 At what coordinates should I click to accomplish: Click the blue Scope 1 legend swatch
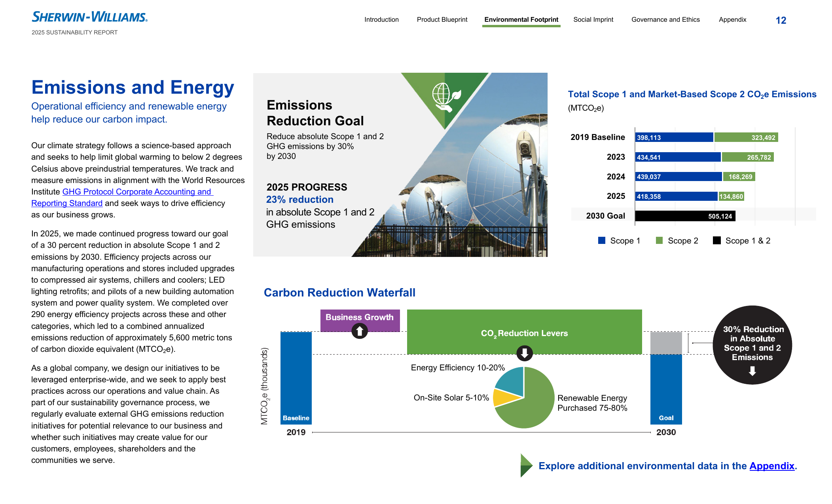click(602, 240)
